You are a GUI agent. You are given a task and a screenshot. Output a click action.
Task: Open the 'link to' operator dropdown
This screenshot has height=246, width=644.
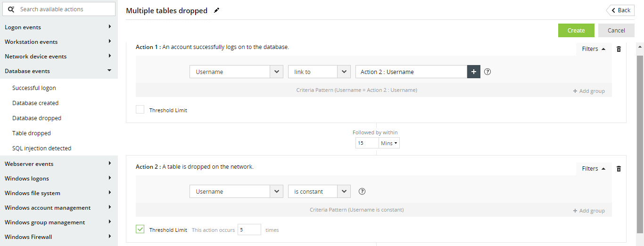(319, 72)
